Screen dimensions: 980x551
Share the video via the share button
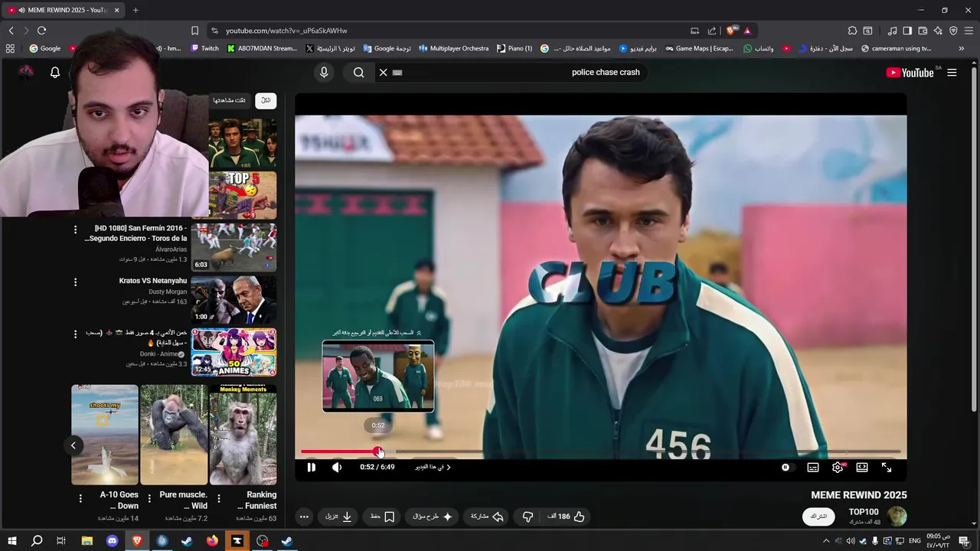point(487,517)
